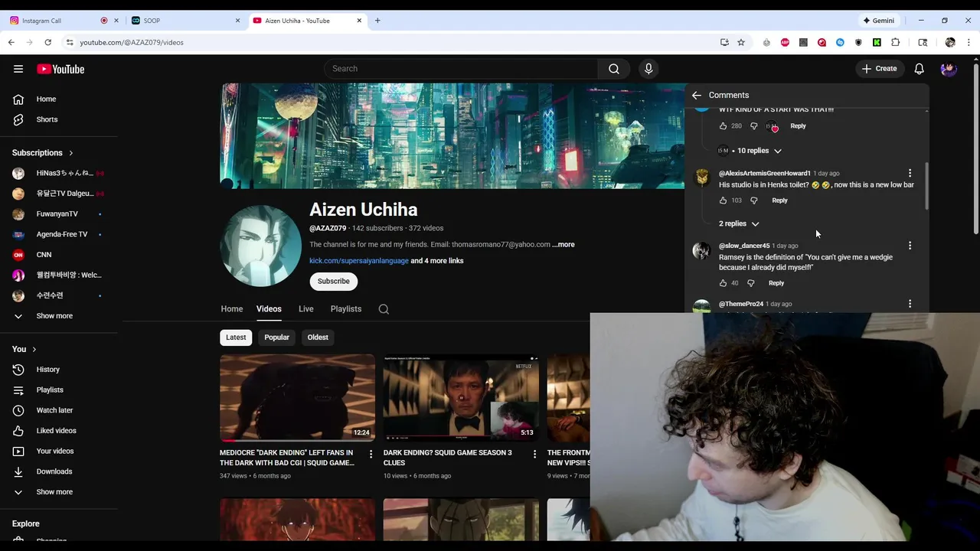Search within the channel using magnifier
This screenshot has width=980, height=551.
384,309
